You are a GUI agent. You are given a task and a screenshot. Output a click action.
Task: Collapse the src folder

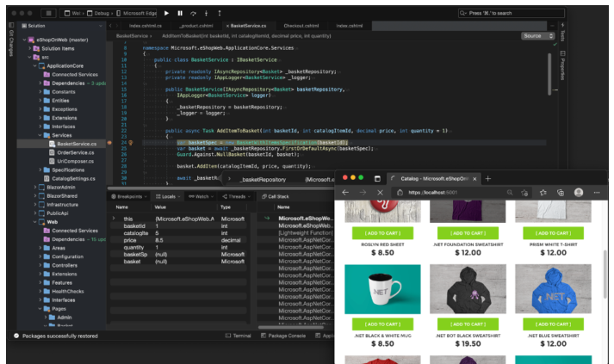click(x=30, y=57)
